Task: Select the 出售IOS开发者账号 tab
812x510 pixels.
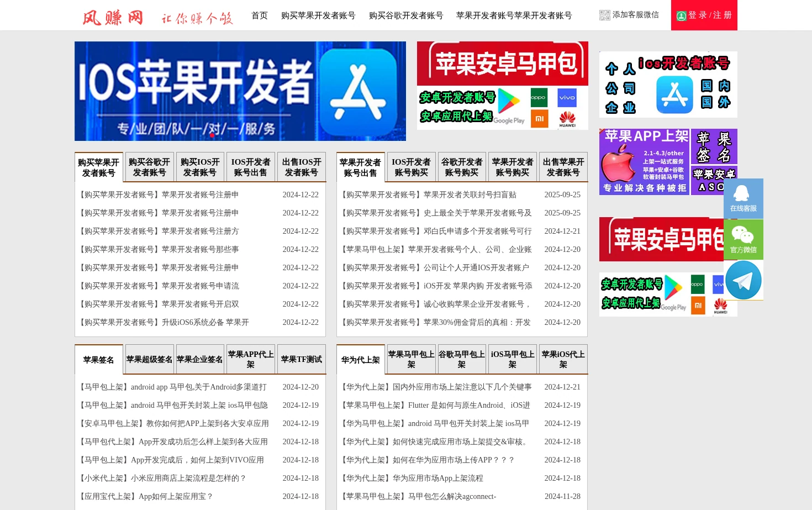Action: [302, 167]
